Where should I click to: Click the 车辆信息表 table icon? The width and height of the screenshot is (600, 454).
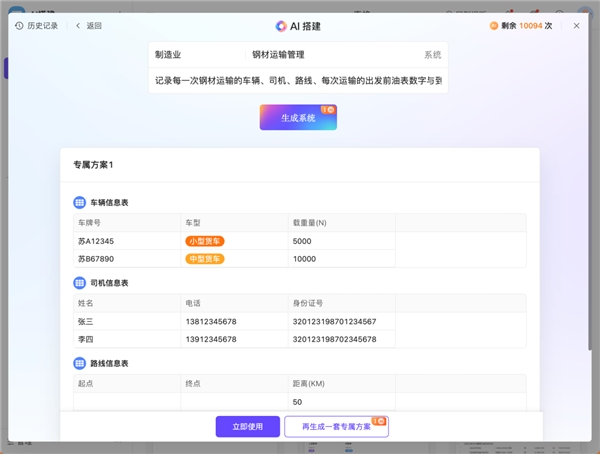pyautogui.click(x=80, y=203)
